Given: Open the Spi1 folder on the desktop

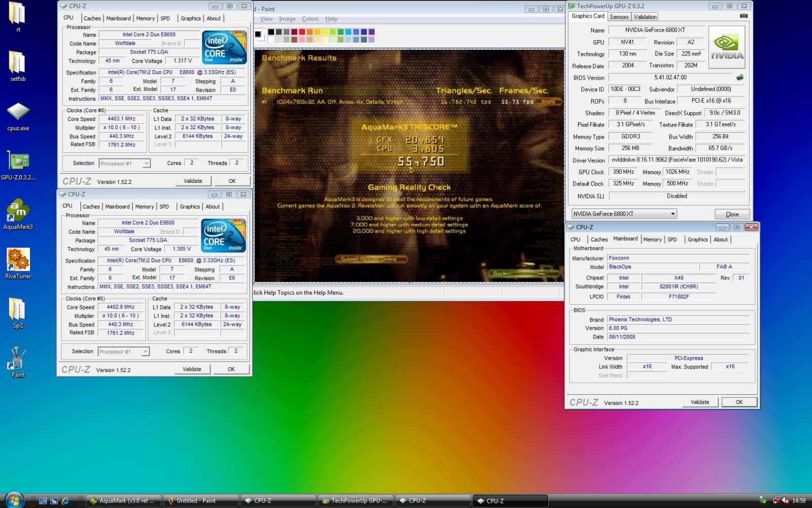Looking at the screenshot, I should pos(18,313).
